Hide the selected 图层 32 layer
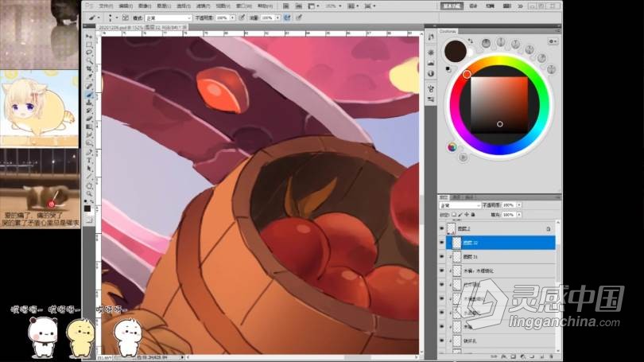The image size is (644, 362). point(442,243)
